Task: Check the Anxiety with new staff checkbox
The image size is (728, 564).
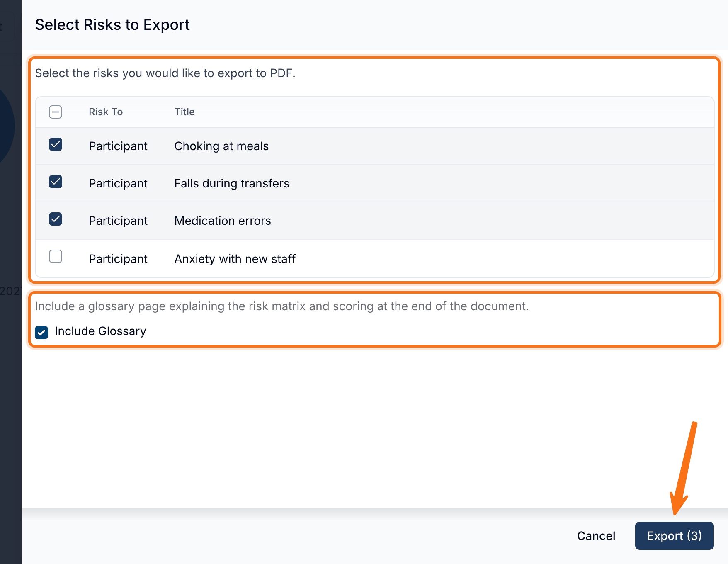Action: pos(56,256)
